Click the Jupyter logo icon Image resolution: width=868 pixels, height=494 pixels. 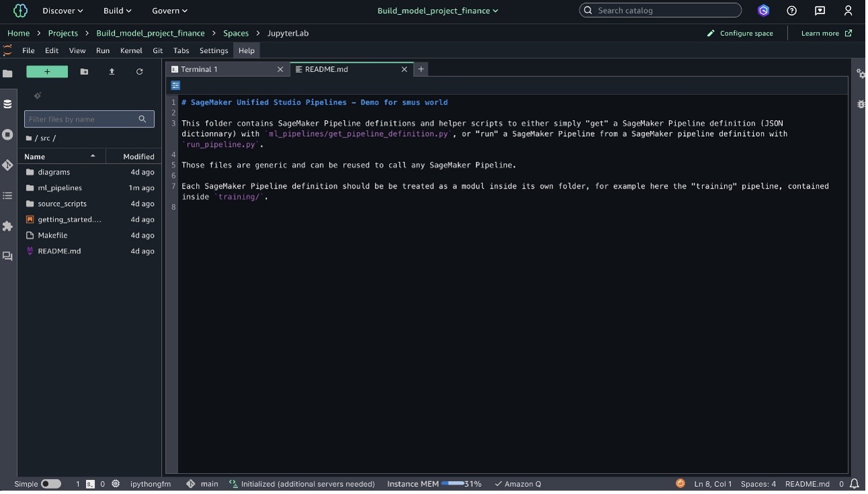pyautogui.click(x=7, y=50)
